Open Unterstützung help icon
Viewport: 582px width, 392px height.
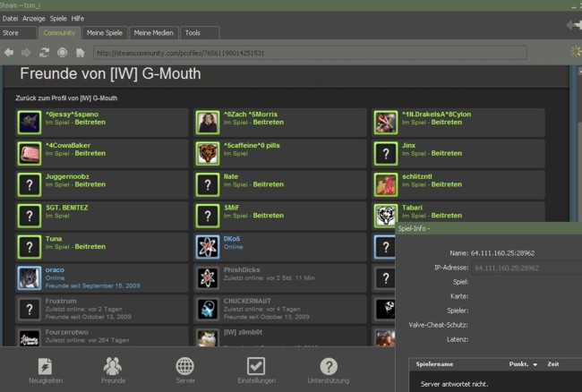coord(329,371)
